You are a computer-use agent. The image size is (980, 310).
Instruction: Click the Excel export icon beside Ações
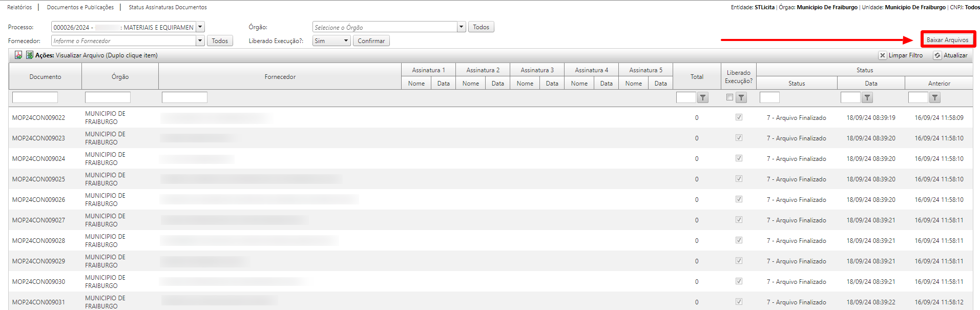pos(30,55)
